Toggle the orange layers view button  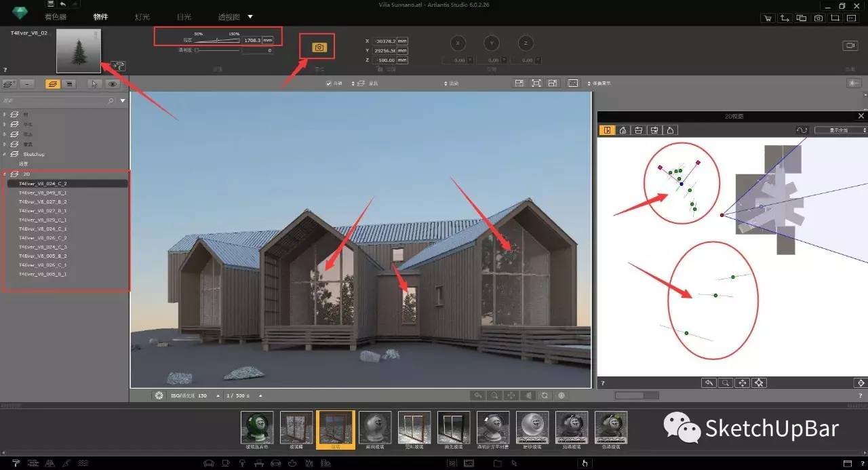pos(52,84)
